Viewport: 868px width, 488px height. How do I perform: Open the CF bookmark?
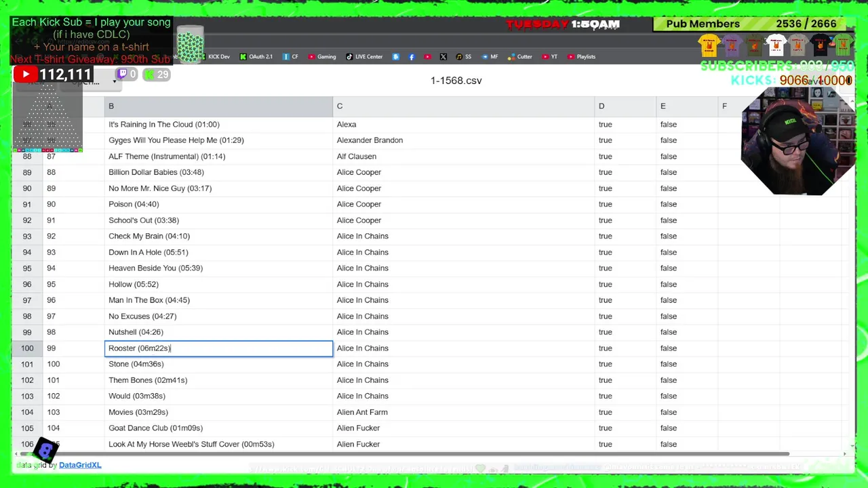coord(290,57)
